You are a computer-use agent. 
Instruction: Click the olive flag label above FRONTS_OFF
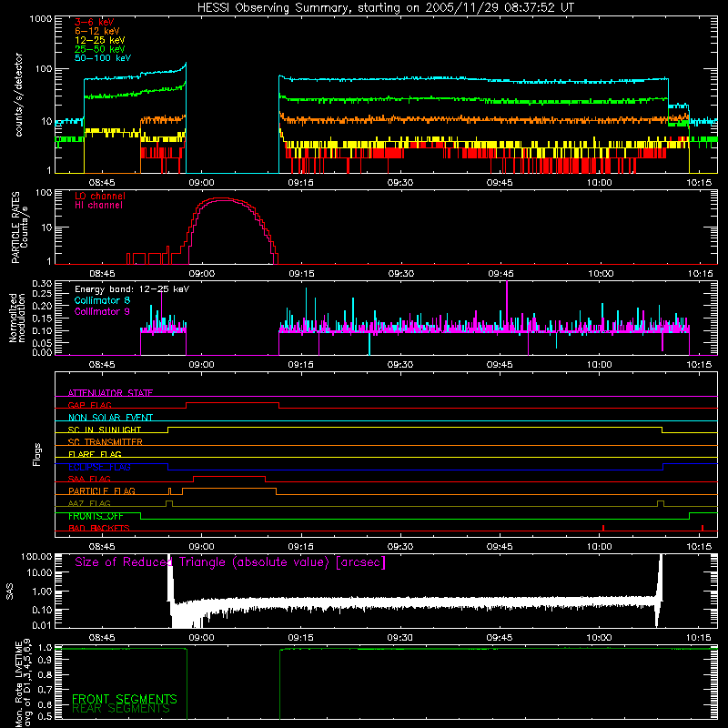[x=89, y=503]
